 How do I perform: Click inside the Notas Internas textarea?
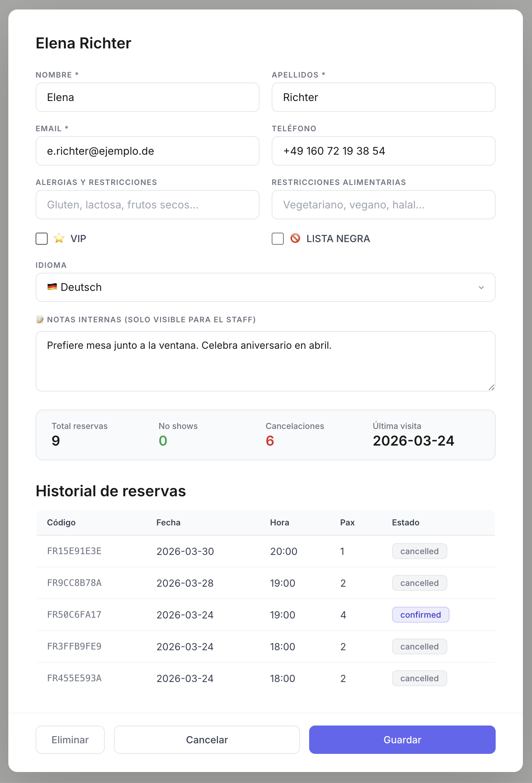pyautogui.click(x=266, y=361)
